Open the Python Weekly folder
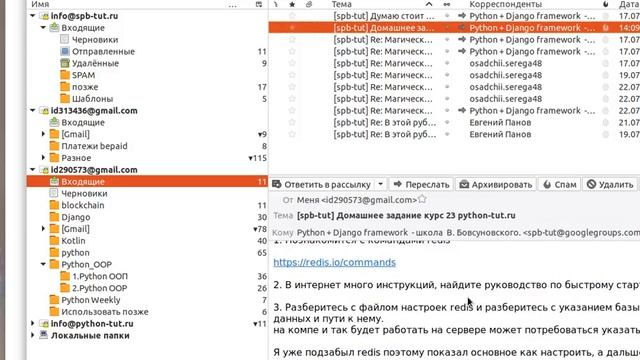Viewport: 640px width, 360px height. click(x=91, y=300)
